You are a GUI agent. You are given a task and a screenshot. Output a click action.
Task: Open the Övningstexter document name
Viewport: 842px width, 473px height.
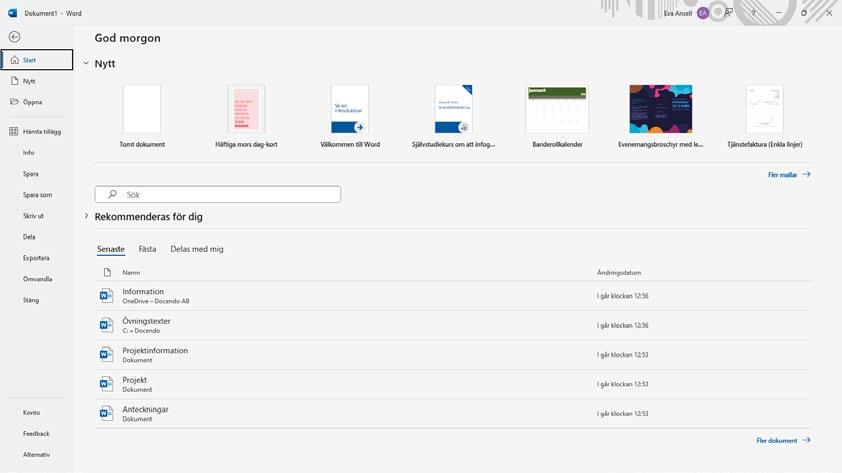pos(146,321)
